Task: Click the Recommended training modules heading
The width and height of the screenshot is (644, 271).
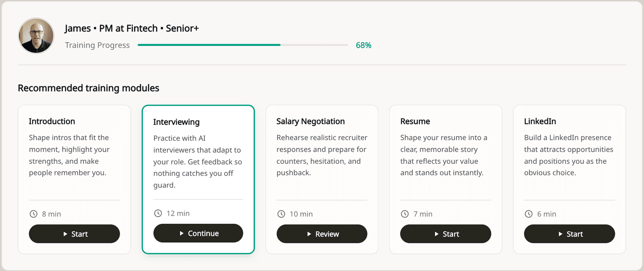Action: point(89,88)
